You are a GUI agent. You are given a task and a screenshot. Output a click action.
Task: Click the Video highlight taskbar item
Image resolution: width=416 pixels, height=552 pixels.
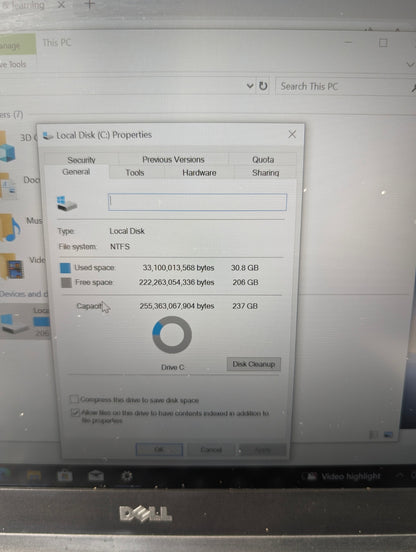(343, 476)
